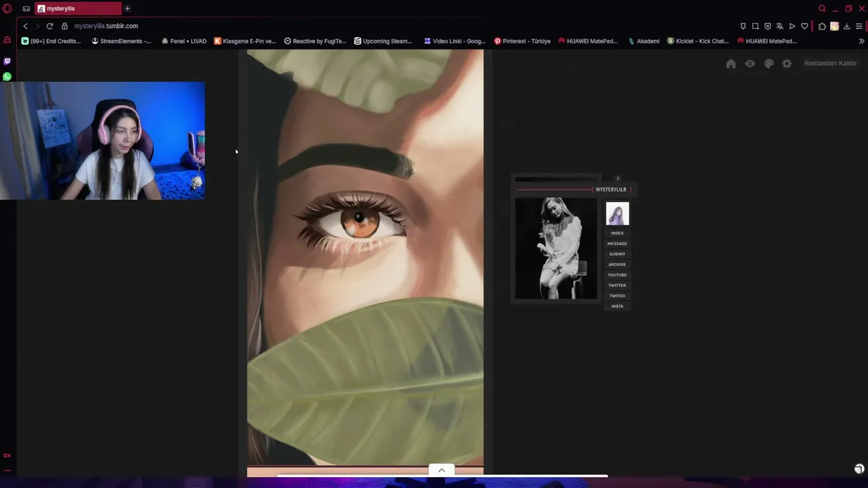
Task: Open the Kicklet - Kick Chat bookmark
Action: 697,41
